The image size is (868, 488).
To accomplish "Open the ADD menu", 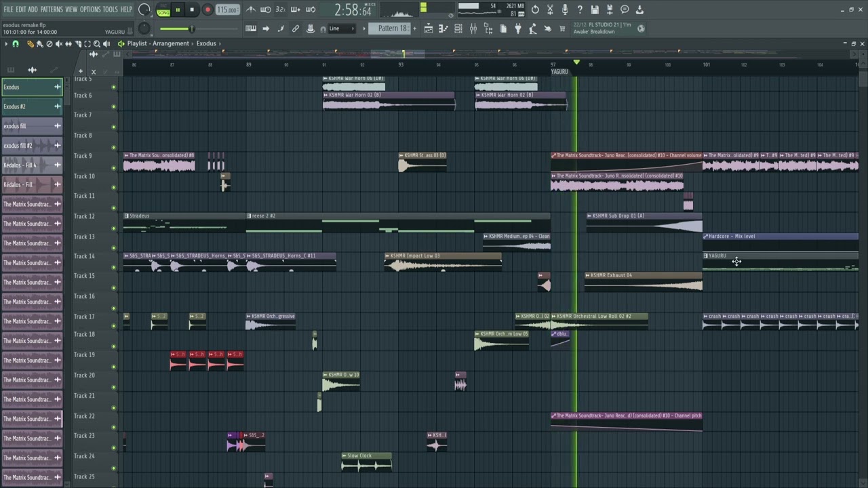I will tap(33, 9).
